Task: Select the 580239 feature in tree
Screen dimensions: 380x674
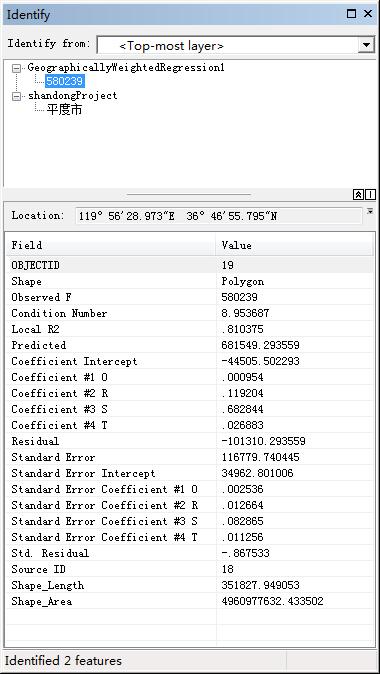Action: pyautogui.click(x=64, y=81)
